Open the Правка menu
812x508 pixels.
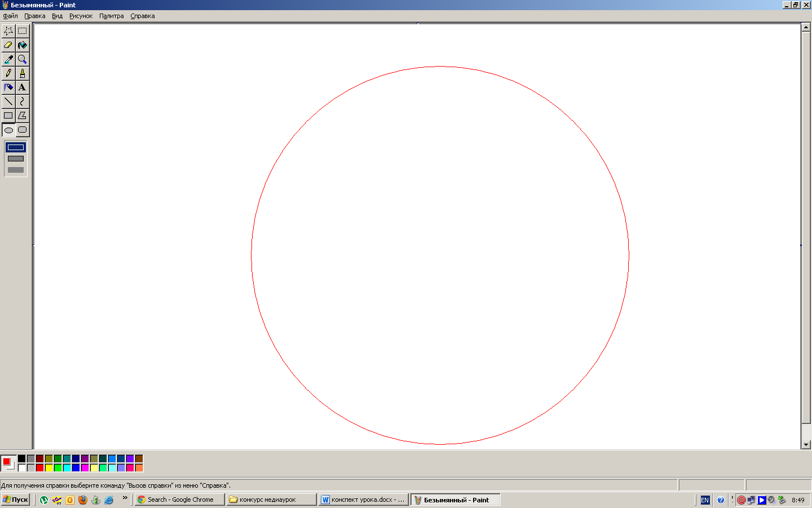point(34,16)
